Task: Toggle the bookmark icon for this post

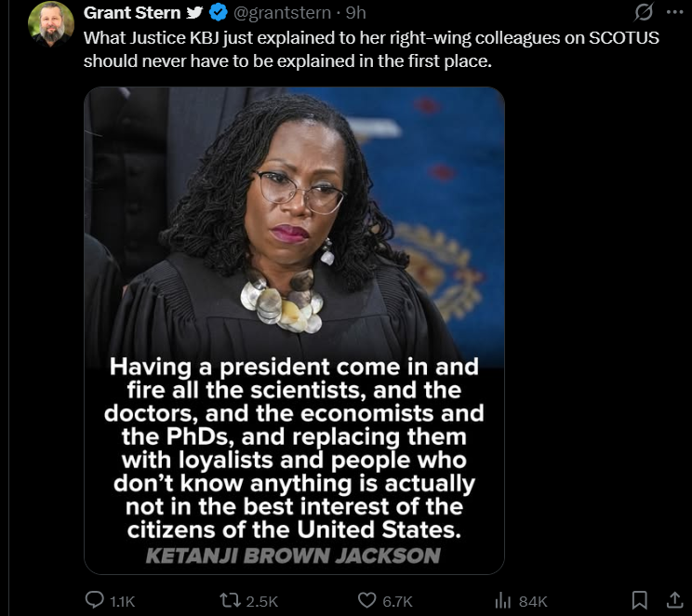Action: 640,600
